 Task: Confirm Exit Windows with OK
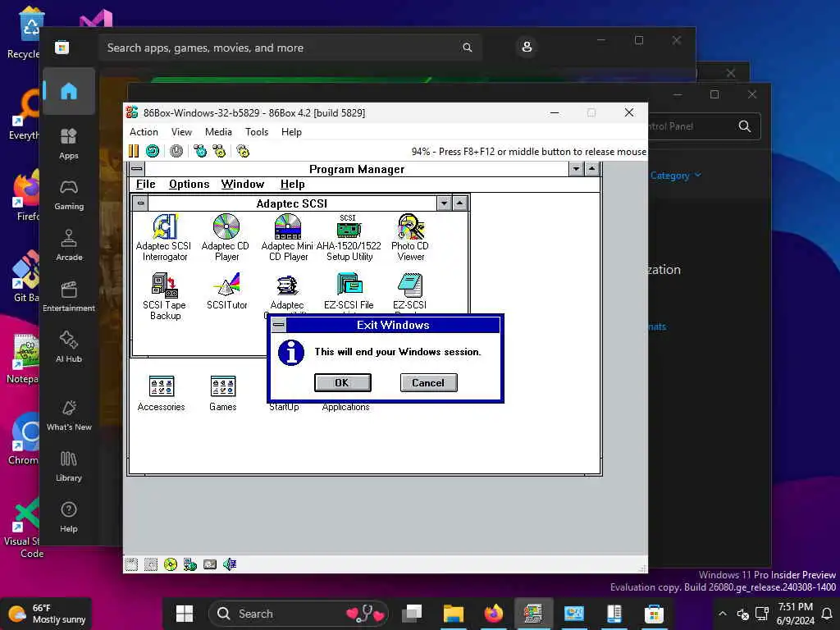(x=342, y=382)
